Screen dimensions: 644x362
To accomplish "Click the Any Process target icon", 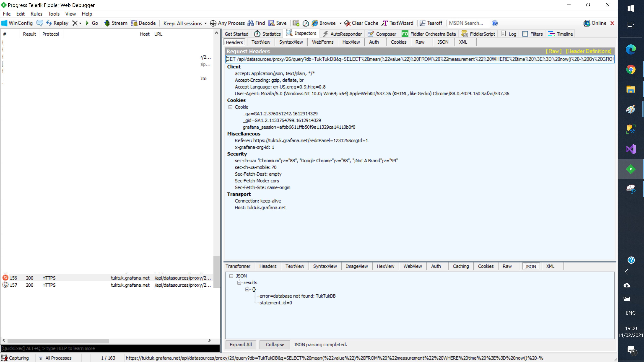I will coord(213,23).
